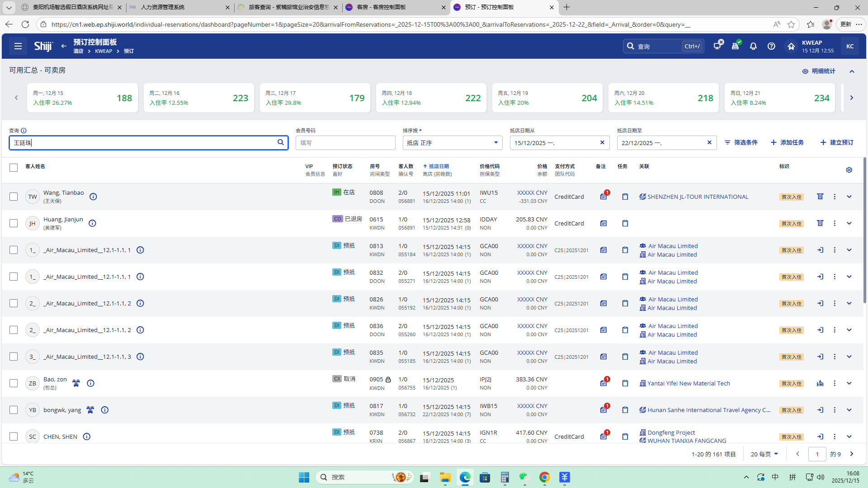The image size is (868, 488).
Task: Expand row details for bongwk, yang
Action: (849, 410)
